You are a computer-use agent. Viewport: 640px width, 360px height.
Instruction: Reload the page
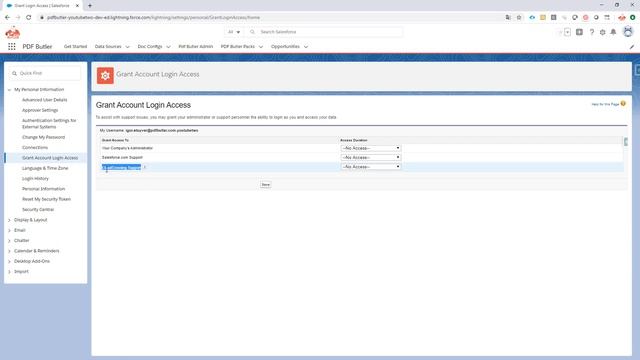point(29,18)
